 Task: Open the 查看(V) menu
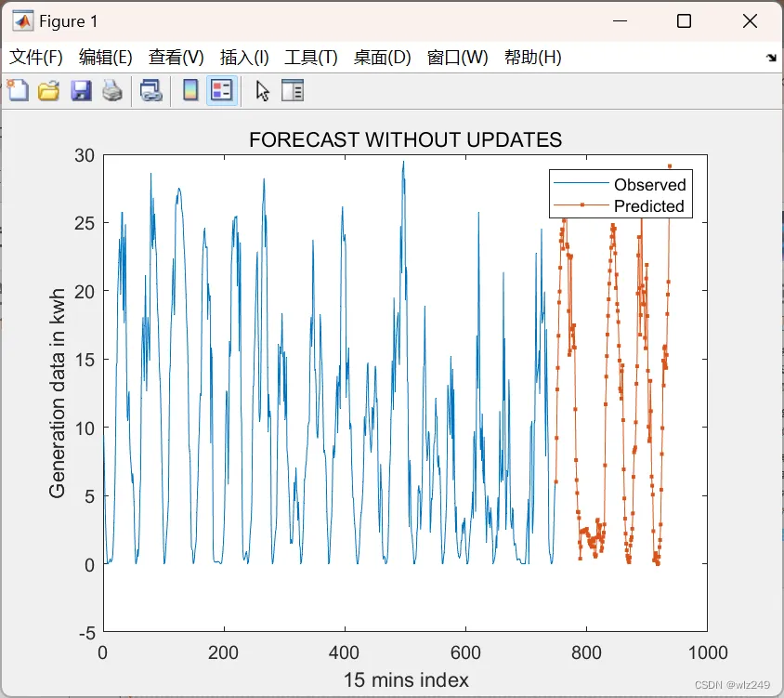click(176, 57)
